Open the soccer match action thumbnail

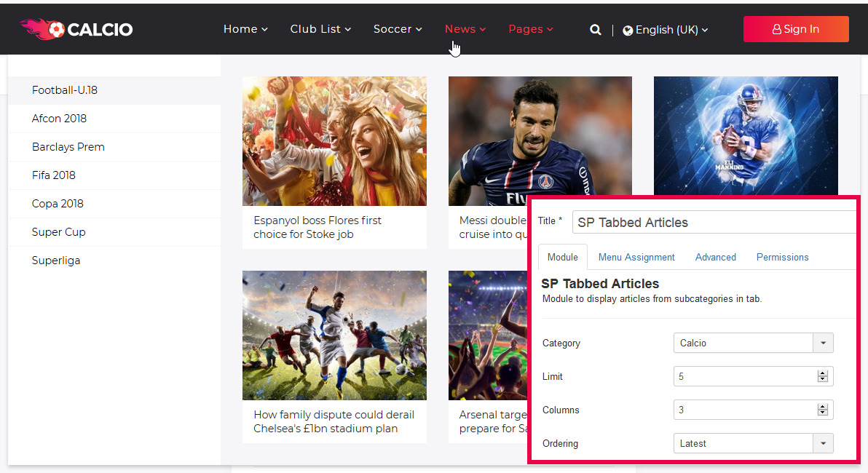click(x=334, y=335)
